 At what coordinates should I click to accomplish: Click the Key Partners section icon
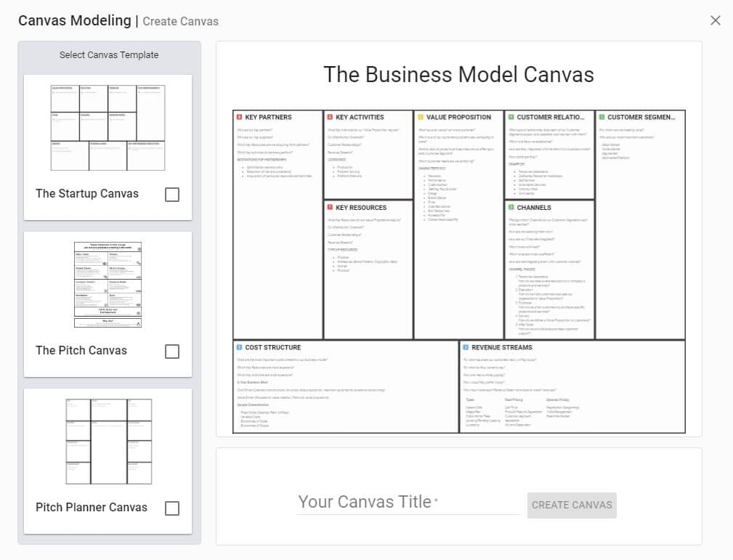(239, 117)
